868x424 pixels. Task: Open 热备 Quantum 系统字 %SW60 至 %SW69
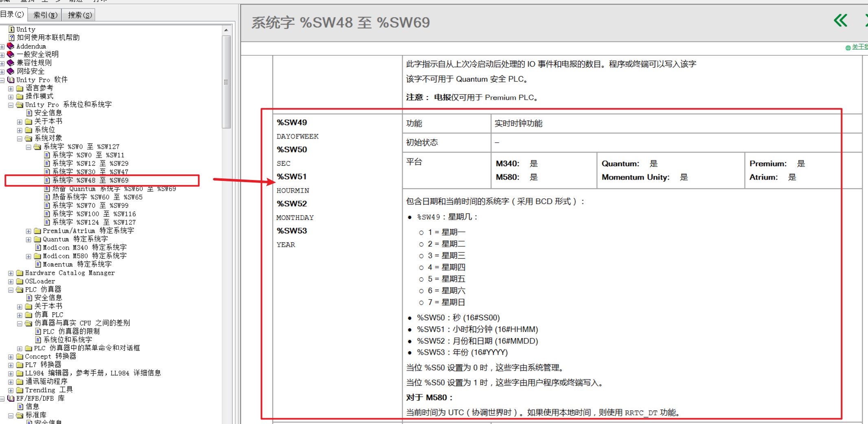pyautogui.click(x=114, y=189)
